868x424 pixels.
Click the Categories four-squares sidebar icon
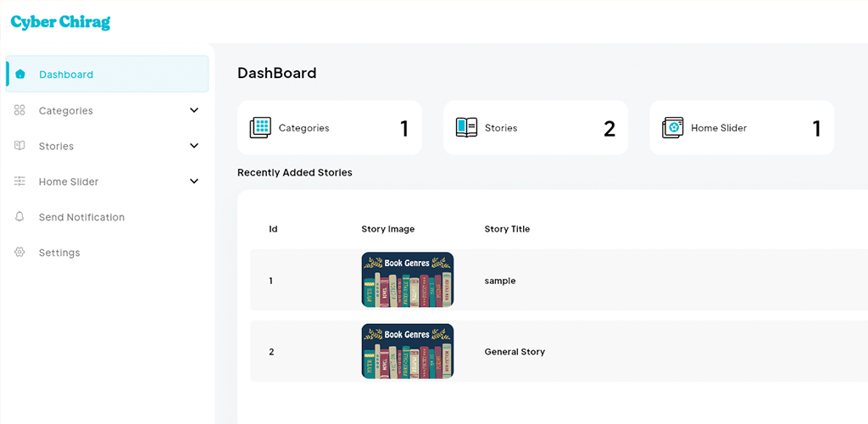(20, 110)
